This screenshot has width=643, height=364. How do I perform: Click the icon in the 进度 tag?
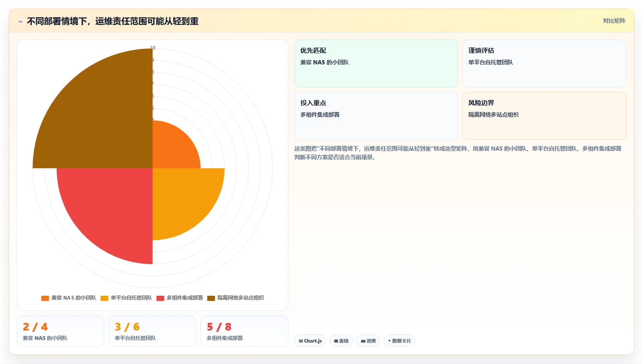363,341
